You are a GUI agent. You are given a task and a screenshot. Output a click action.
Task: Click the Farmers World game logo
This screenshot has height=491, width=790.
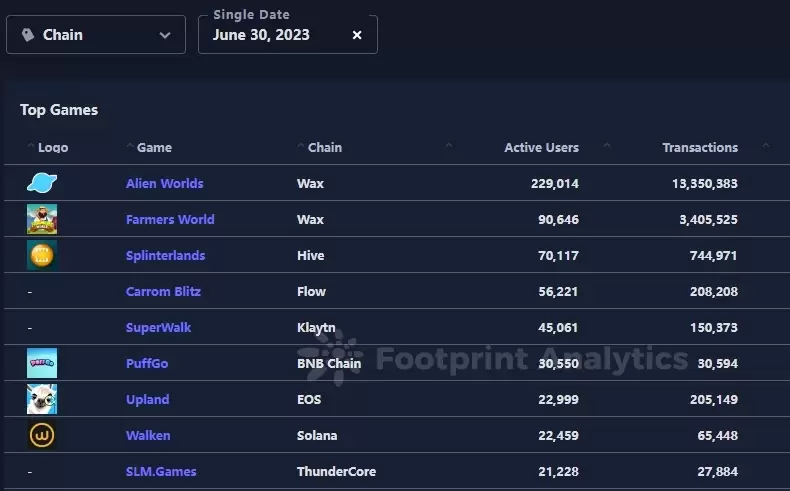click(x=42, y=219)
